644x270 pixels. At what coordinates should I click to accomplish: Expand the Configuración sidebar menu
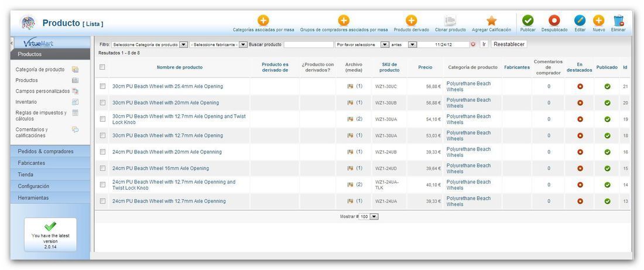click(x=50, y=186)
